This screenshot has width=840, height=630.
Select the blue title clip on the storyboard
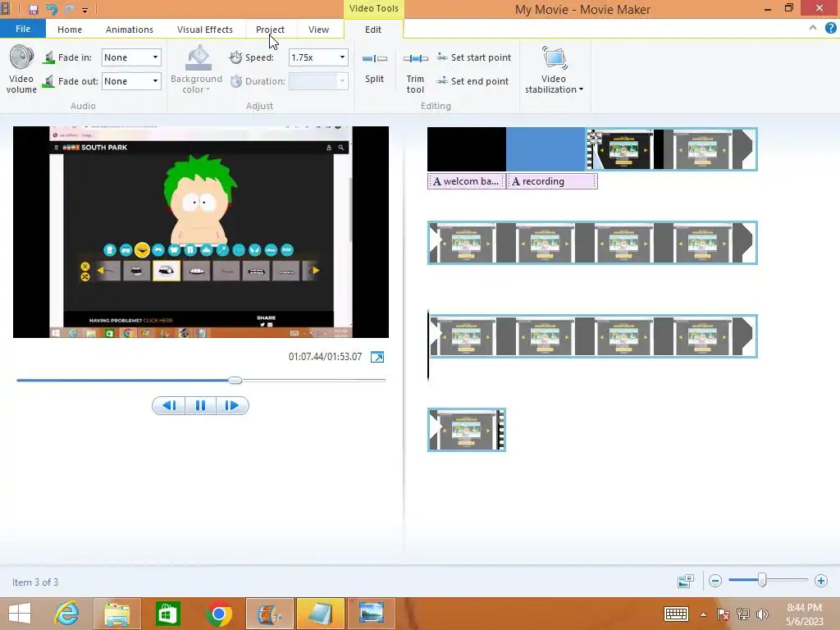[546, 149]
